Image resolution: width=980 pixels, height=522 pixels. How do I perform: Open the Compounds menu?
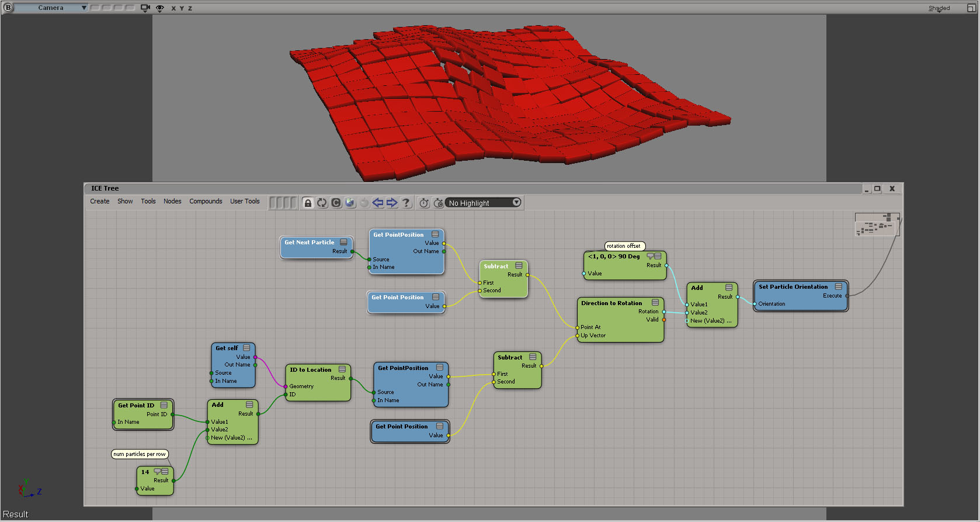tap(206, 201)
